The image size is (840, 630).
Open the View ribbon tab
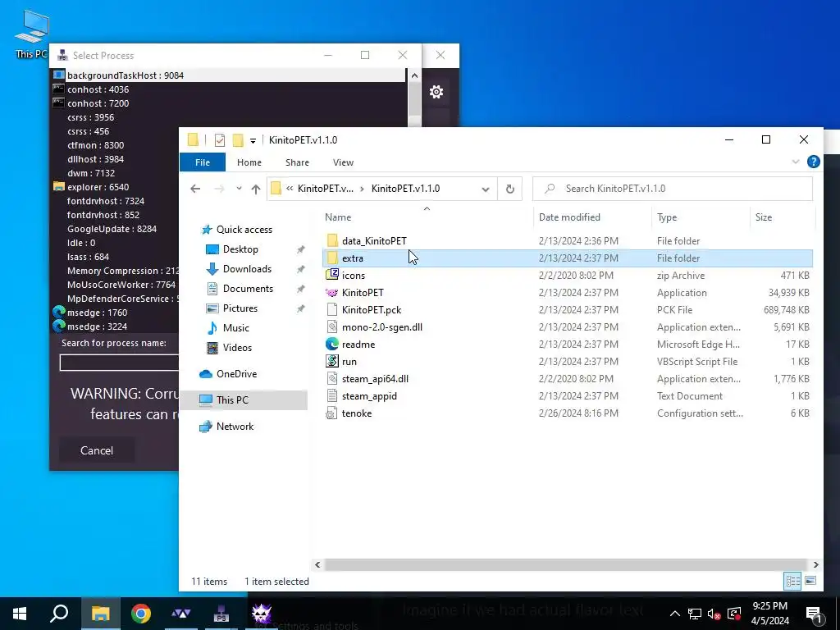(343, 162)
